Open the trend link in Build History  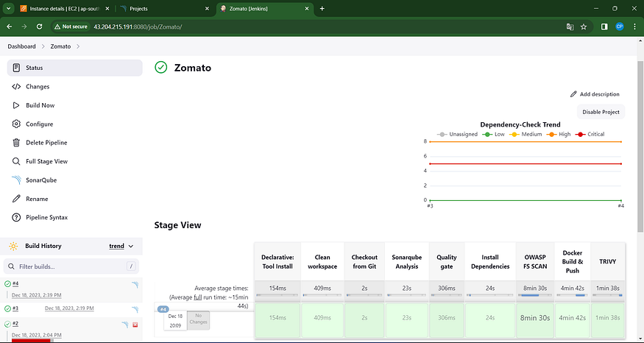tap(116, 246)
